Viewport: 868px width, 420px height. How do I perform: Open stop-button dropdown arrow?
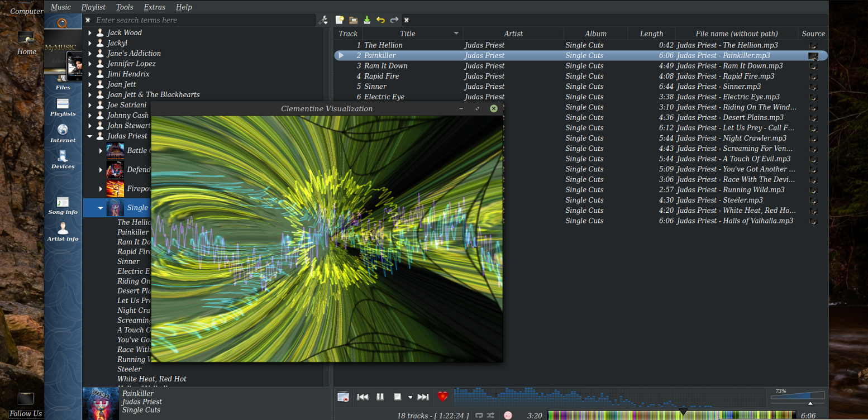pyautogui.click(x=410, y=397)
